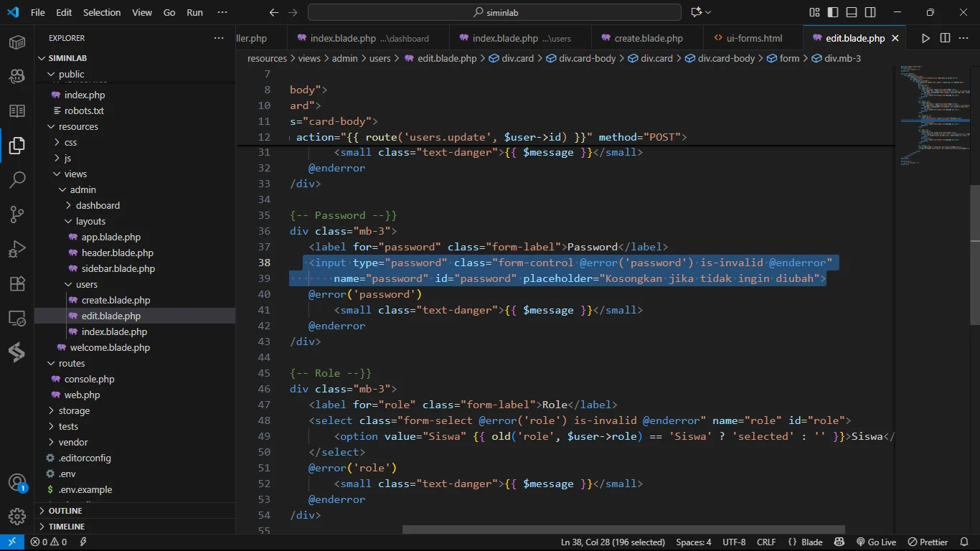Collapse the users folder in explorer

(86, 284)
